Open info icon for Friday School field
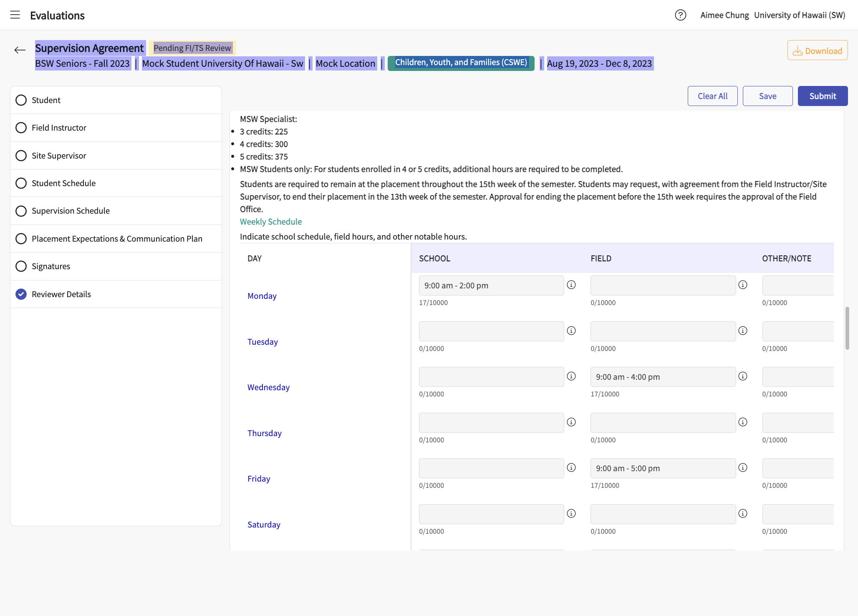Screen dimensions: 858x616 [571, 467]
